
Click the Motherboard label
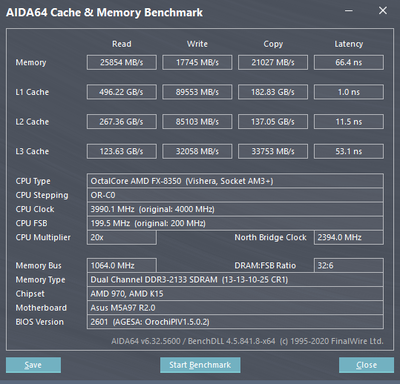[x=41, y=308]
